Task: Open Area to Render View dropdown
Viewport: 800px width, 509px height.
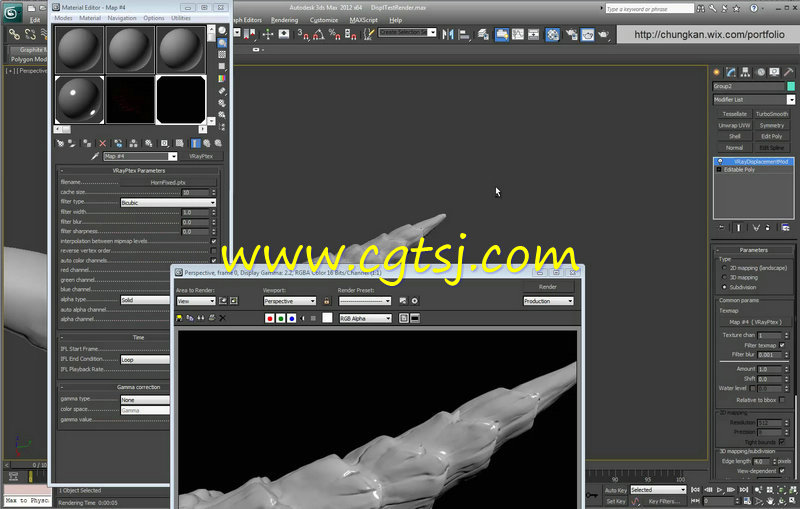Action: (196, 301)
